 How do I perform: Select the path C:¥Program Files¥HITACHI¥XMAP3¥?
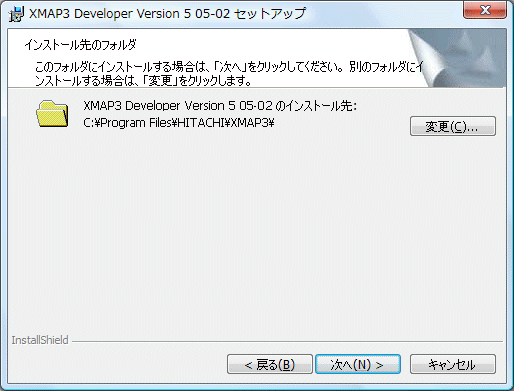click(179, 123)
